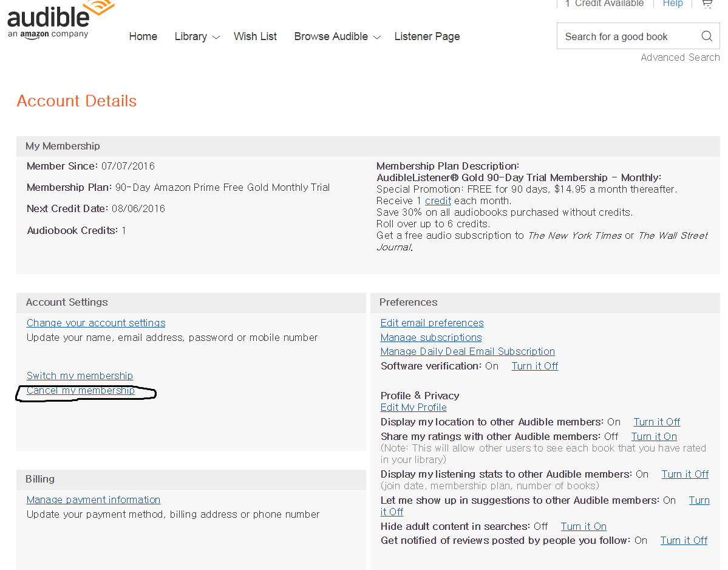
Task: Open the Listener Page menu item
Action: click(x=427, y=36)
